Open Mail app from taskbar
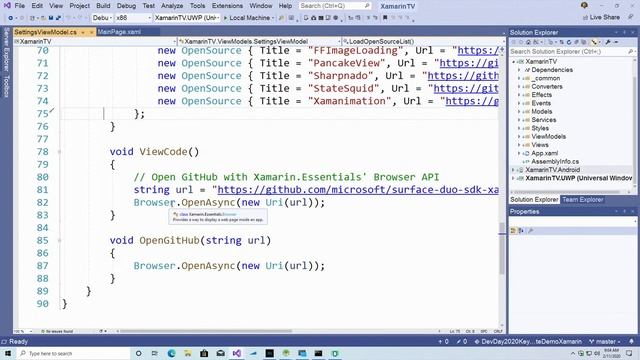This screenshot has height=360, width=640. pos(220,353)
